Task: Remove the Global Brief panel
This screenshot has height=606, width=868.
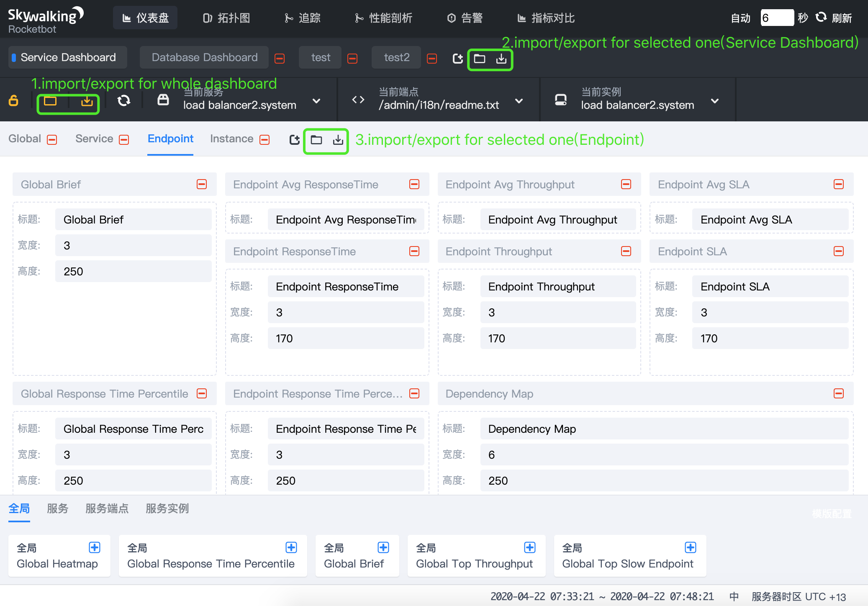Action: tap(202, 184)
